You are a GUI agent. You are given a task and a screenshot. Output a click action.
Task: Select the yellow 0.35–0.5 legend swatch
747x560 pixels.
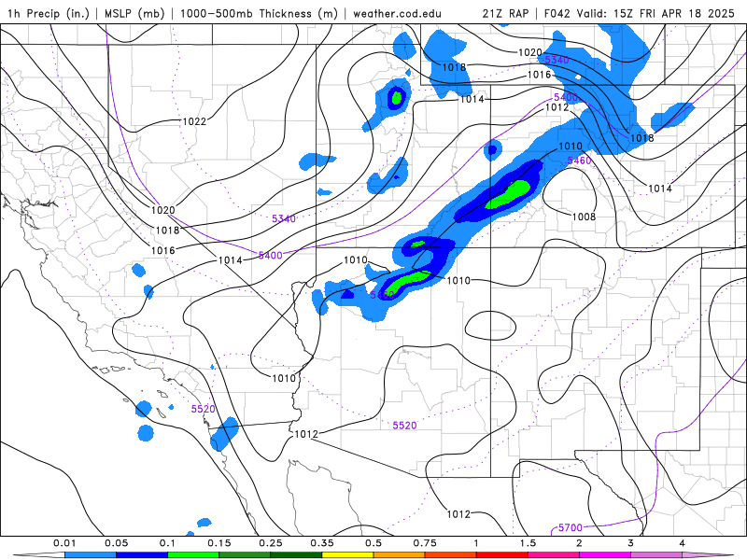[347, 555]
